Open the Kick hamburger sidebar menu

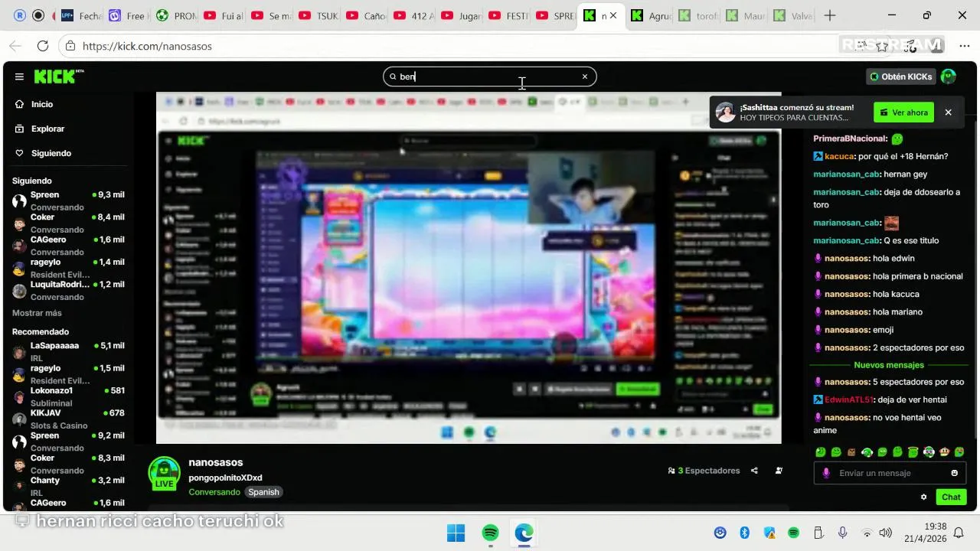19,77
